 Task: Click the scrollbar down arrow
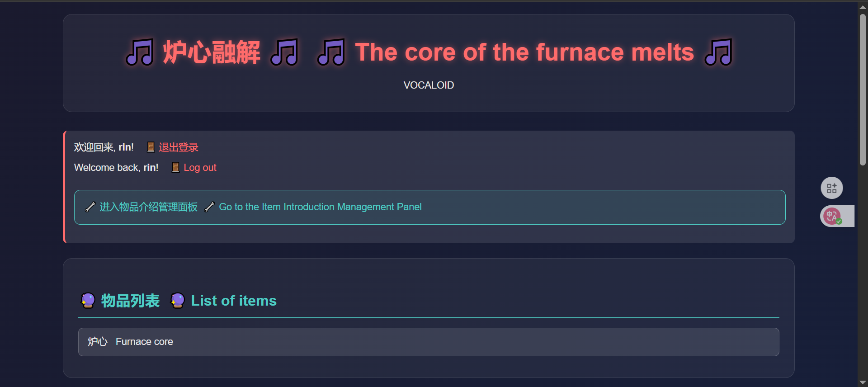(x=863, y=382)
